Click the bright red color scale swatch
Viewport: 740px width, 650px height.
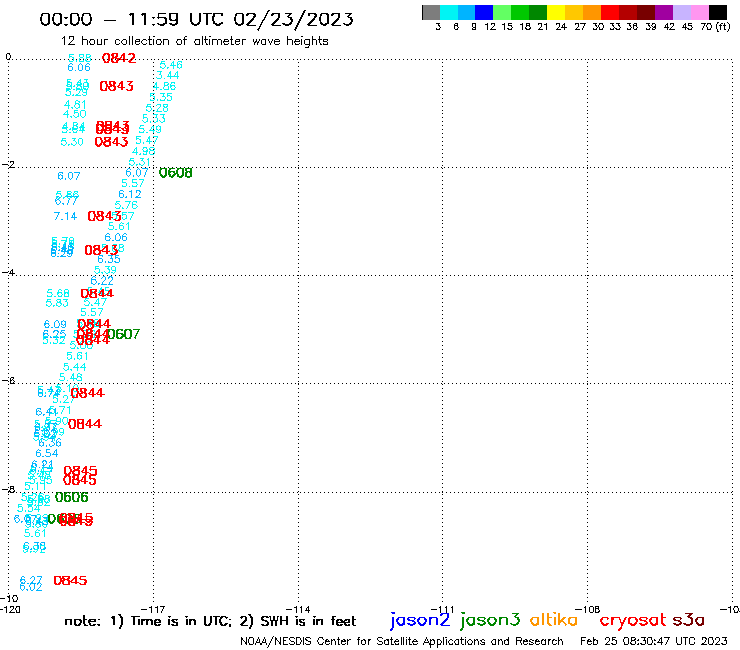610,12
